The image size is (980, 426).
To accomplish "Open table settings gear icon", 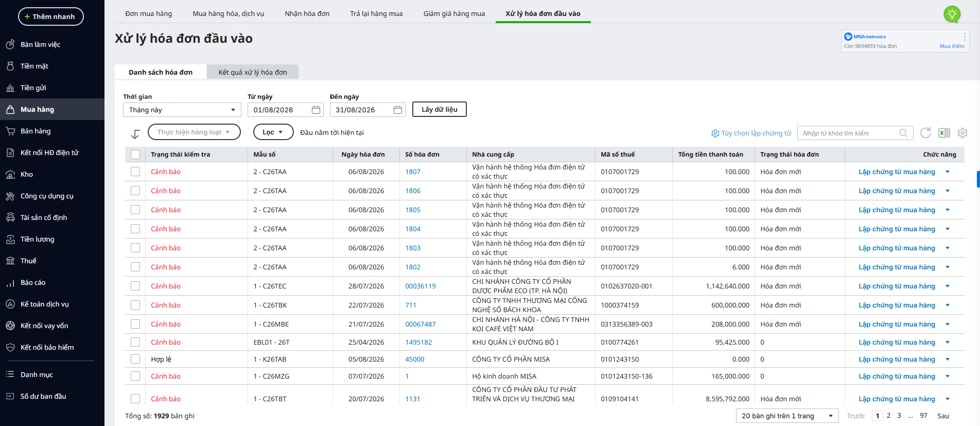I will (962, 133).
